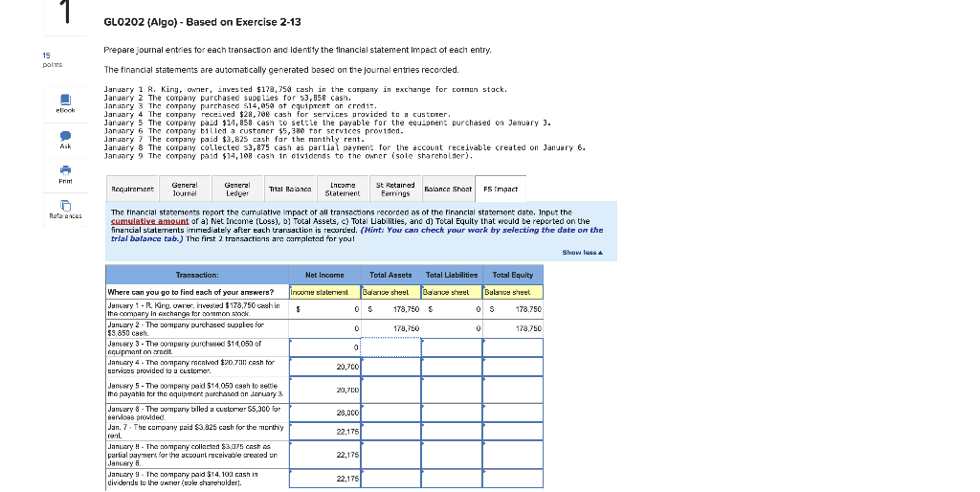Click the Total Assets column header

point(390,275)
